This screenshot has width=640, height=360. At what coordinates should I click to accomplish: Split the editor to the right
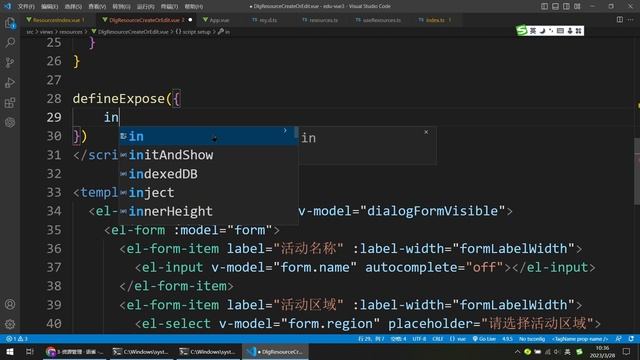tap(620, 20)
